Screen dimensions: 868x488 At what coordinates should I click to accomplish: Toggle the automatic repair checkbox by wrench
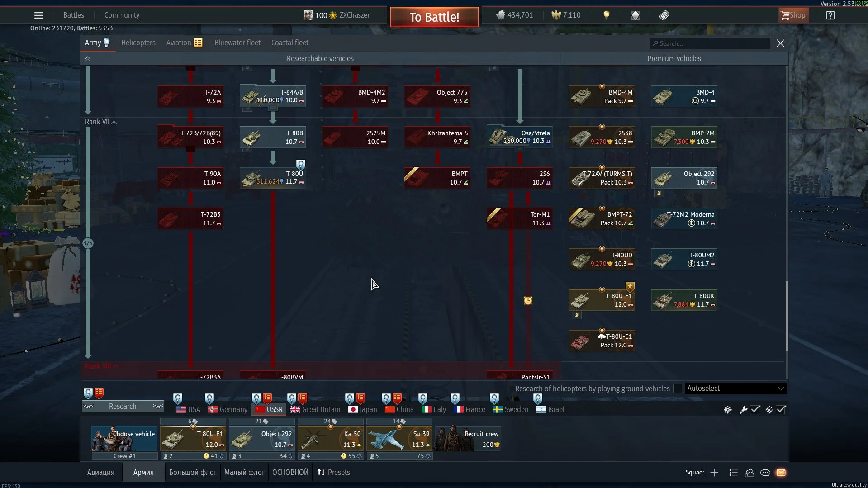point(755,410)
